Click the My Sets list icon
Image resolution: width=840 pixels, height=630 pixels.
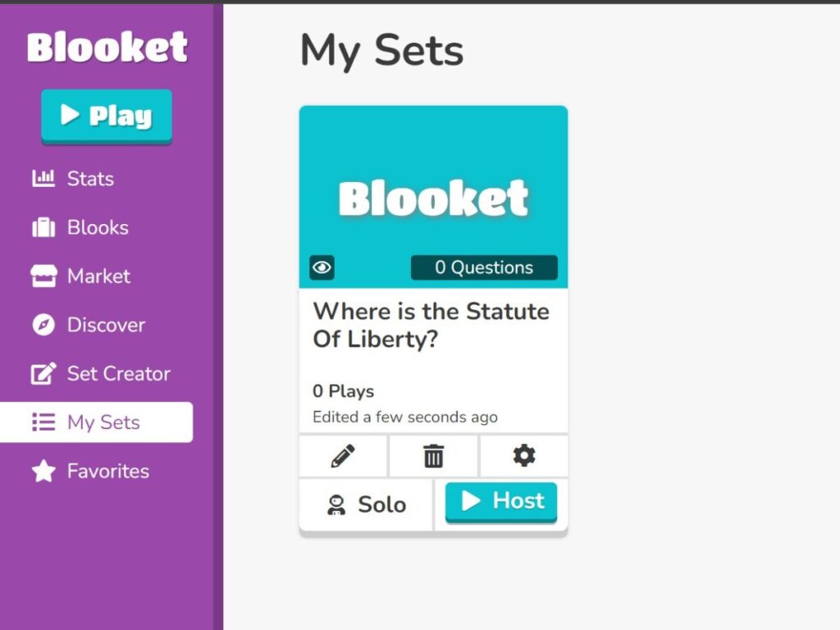(43, 422)
